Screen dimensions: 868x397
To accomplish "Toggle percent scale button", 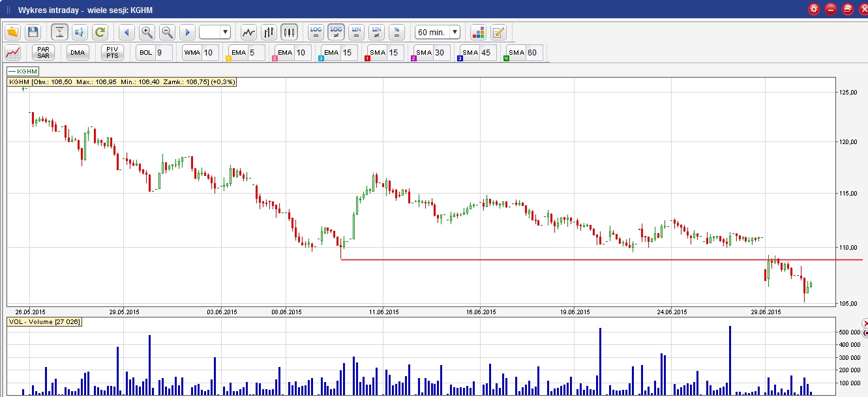I will [x=397, y=32].
